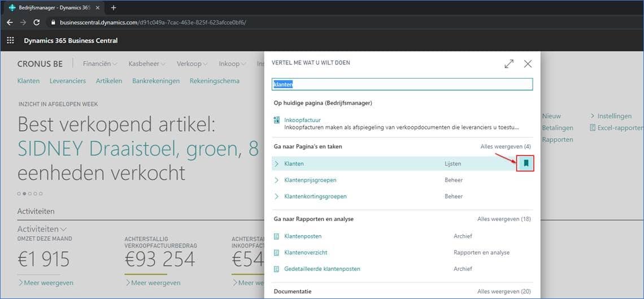Click the SIDNEY Draaistoel headline link
This screenshot has height=299, width=644.
tap(138, 150)
